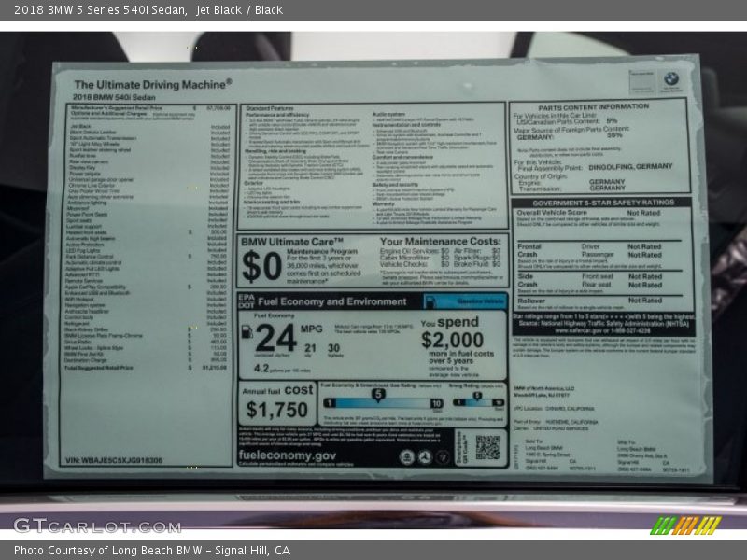Click the Black Dakota Leather option row
The width and height of the screenshot is (747, 560).
point(149,133)
